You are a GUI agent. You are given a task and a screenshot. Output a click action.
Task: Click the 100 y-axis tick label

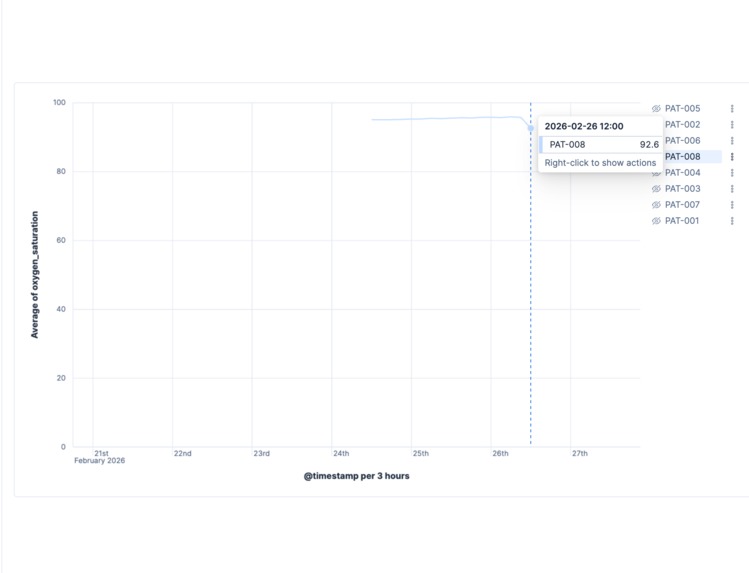click(x=59, y=103)
